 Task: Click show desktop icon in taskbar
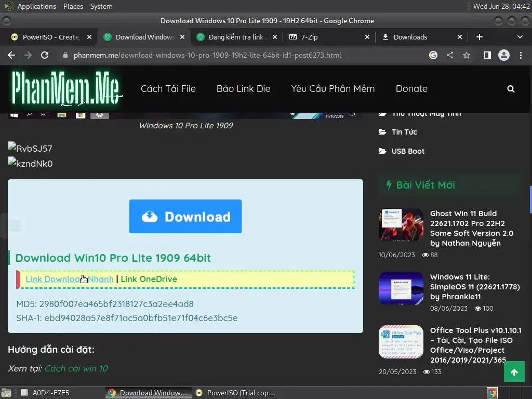coord(6,393)
